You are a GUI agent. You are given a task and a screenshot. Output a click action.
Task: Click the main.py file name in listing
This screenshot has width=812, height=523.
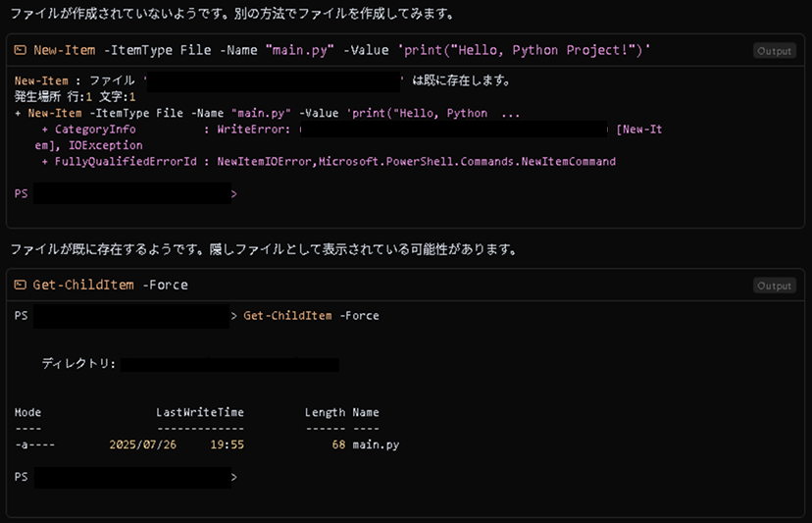376,445
